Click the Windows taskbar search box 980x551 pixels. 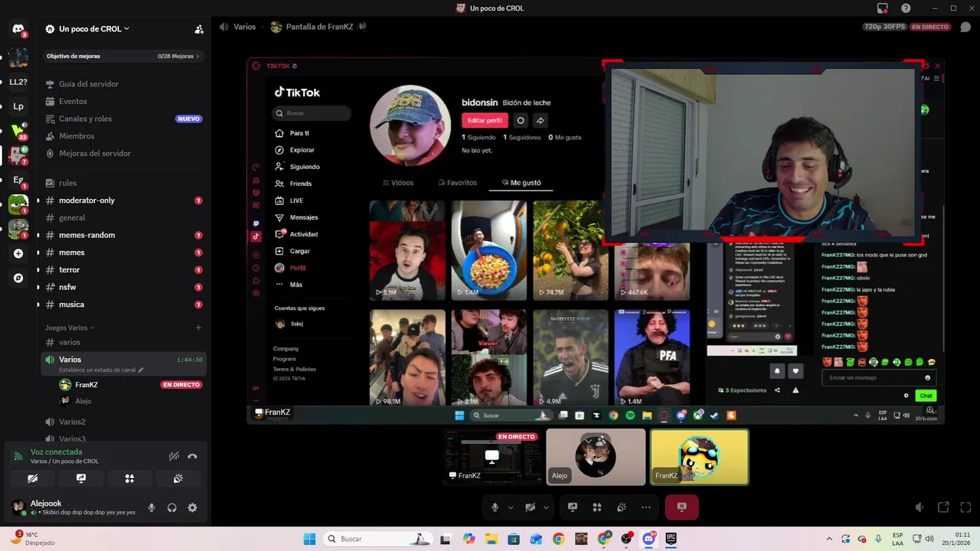(378, 539)
